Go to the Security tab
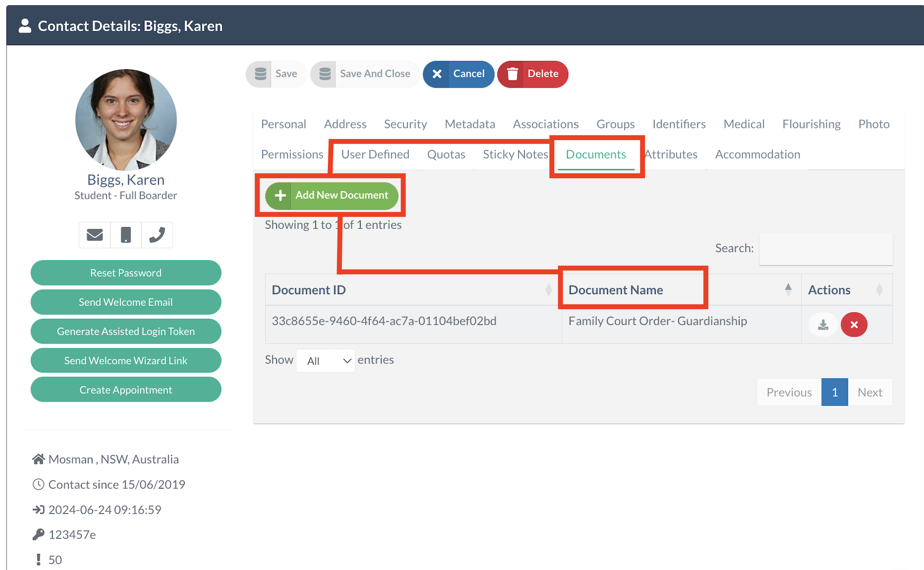The height and width of the screenshot is (570, 924). 406,124
